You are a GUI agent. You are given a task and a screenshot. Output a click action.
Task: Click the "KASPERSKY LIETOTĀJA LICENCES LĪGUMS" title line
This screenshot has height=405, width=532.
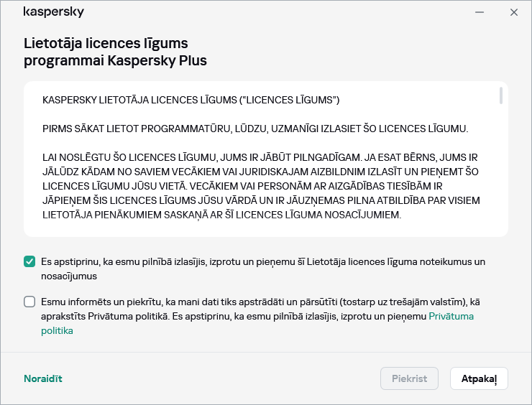(x=191, y=99)
